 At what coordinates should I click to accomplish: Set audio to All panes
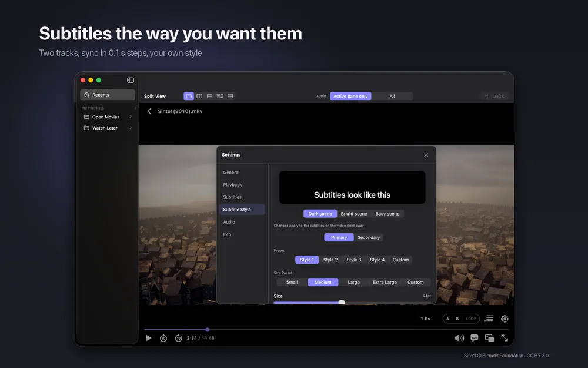tap(392, 96)
